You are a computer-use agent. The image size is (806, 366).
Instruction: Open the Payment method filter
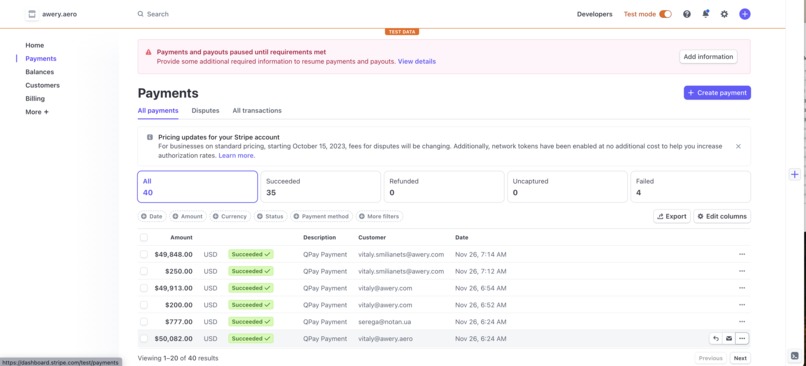[321, 216]
